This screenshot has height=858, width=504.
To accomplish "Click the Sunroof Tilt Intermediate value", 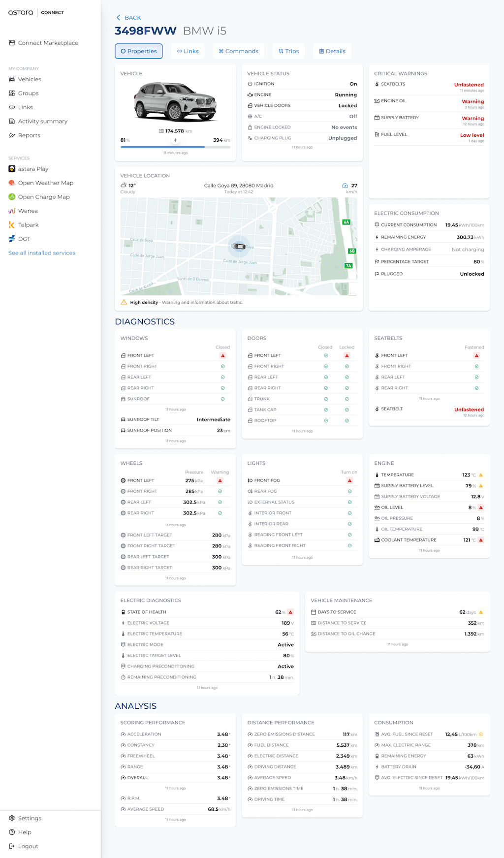I will 214,420.
